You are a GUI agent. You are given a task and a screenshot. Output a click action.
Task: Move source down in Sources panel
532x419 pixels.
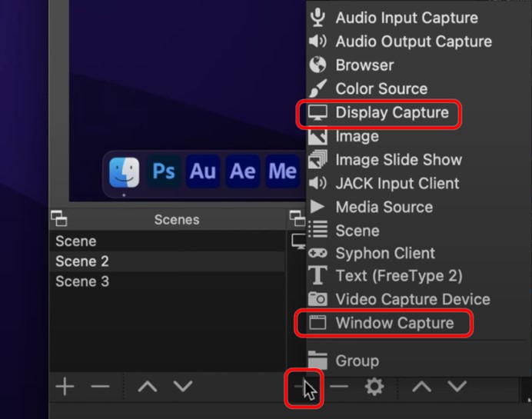[x=457, y=386]
